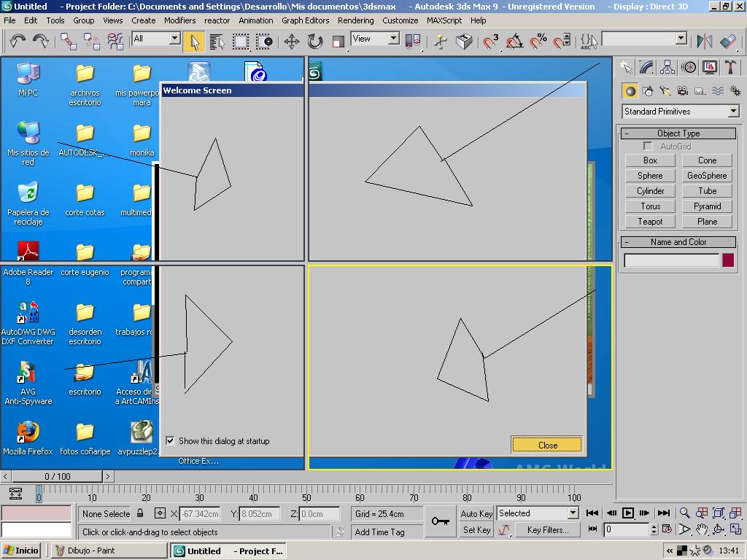The image size is (747, 560).
Task: Collapse the Name and Color rollout
Action: tap(678, 242)
